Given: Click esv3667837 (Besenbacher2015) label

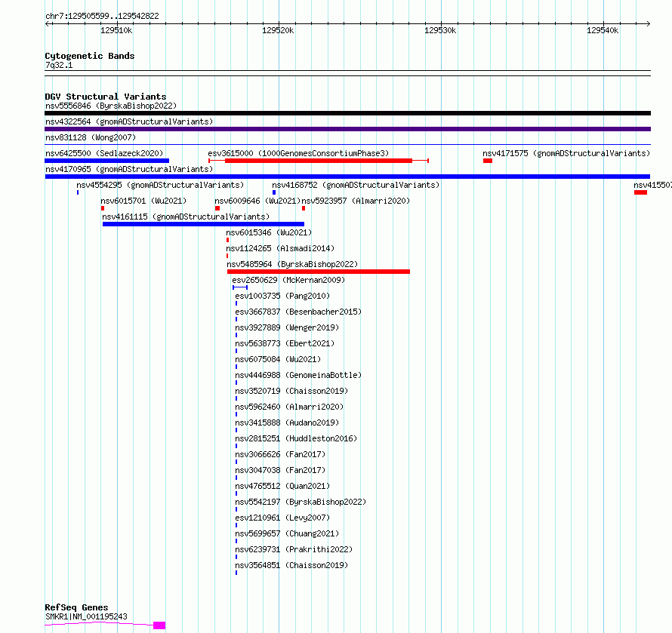Looking at the screenshot, I should (x=298, y=312).
